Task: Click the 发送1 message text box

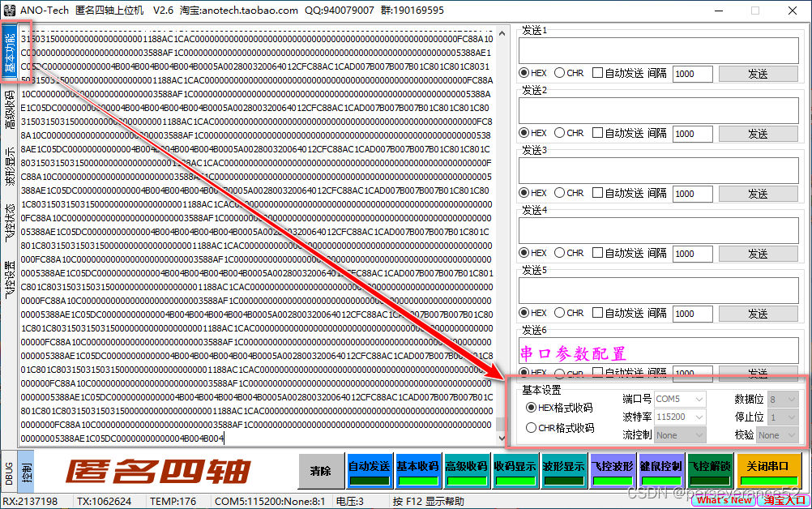Action: tap(659, 50)
